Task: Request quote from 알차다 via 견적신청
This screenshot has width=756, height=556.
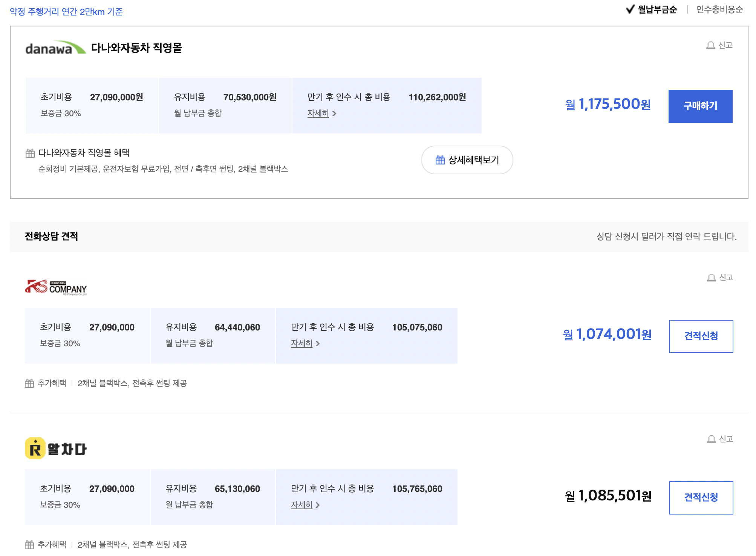Action: (701, 498)
